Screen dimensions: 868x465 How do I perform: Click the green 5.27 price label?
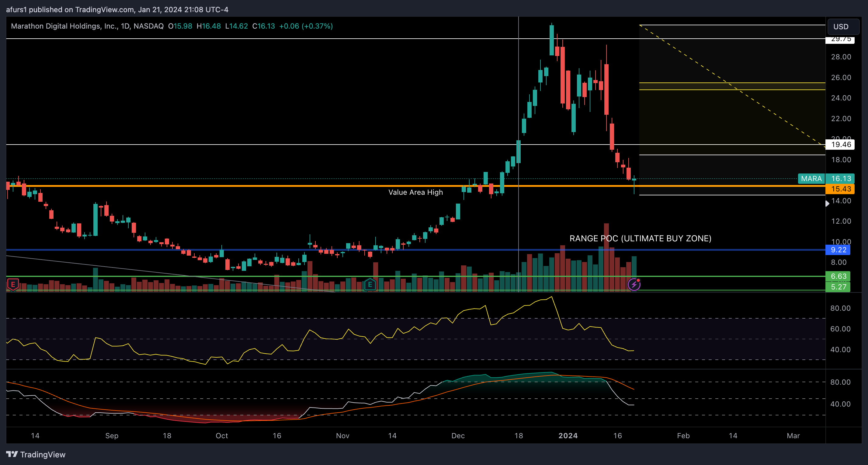click(x=838, y=287)
